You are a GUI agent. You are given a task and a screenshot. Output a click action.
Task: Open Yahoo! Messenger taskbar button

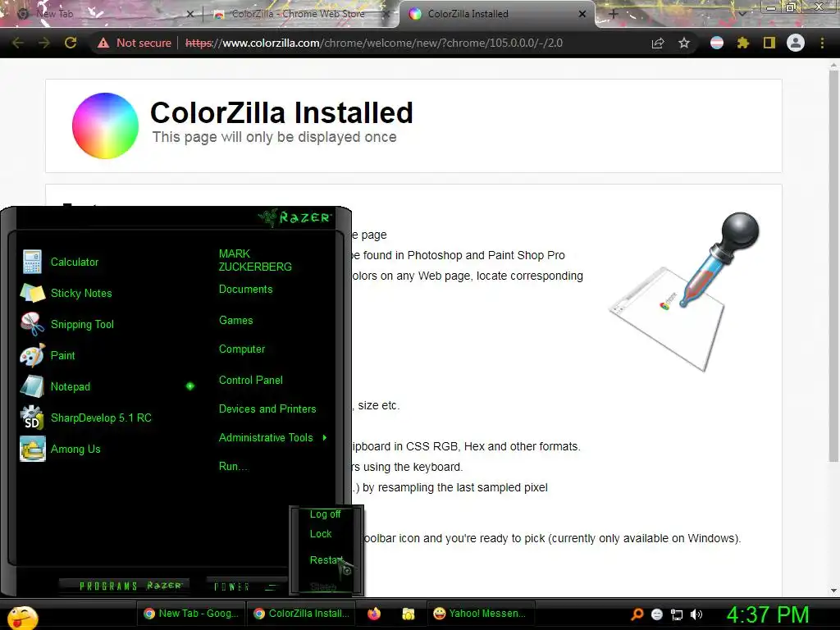click(479, 614)
